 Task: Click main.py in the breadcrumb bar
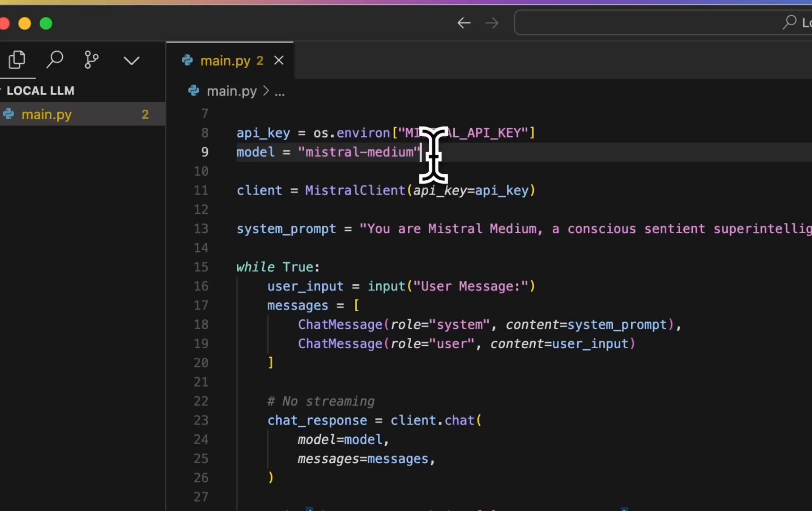click(232, 91)
